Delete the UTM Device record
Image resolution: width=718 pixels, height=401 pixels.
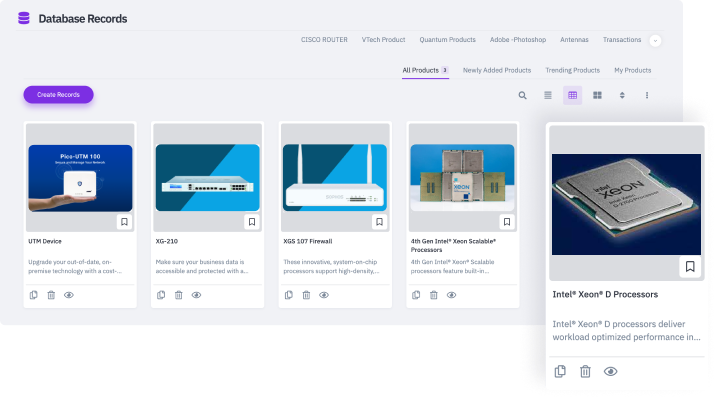(51, 295)
